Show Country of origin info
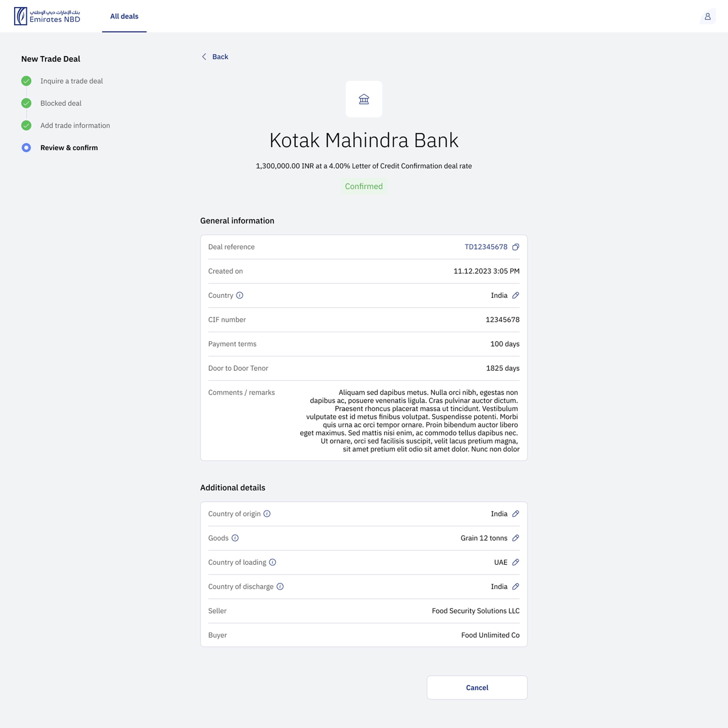 [x=267, y=514]
